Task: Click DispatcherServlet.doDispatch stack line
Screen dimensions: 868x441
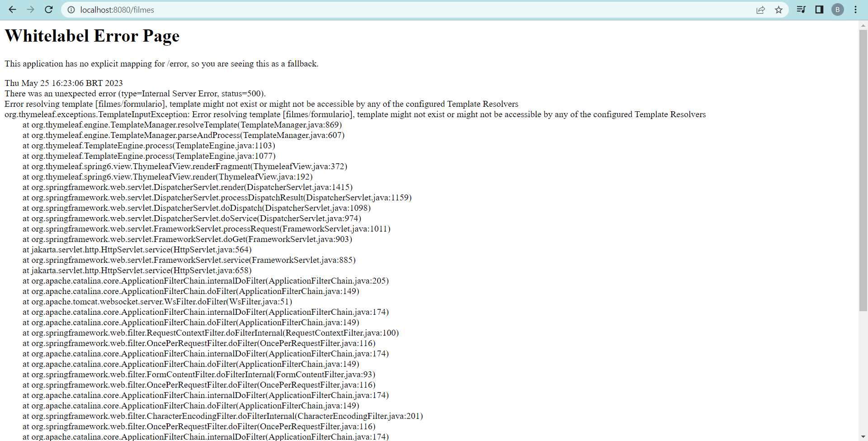Action: 197,208
